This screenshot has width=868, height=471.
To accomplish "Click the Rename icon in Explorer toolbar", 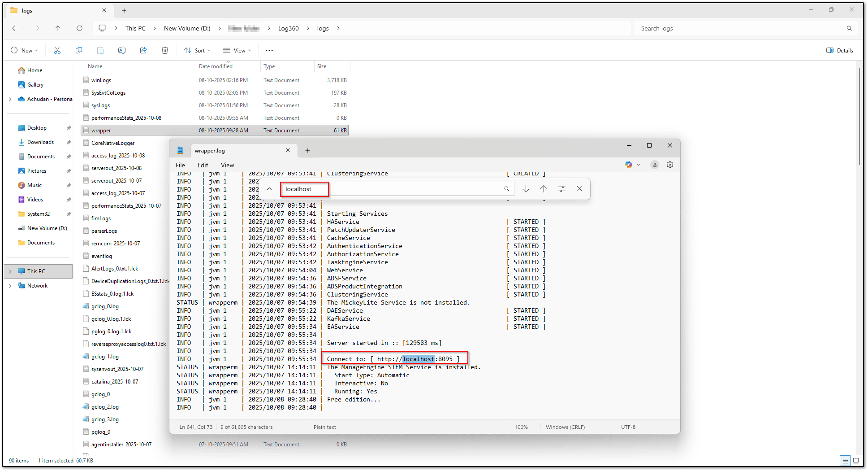I will [122, 51].
